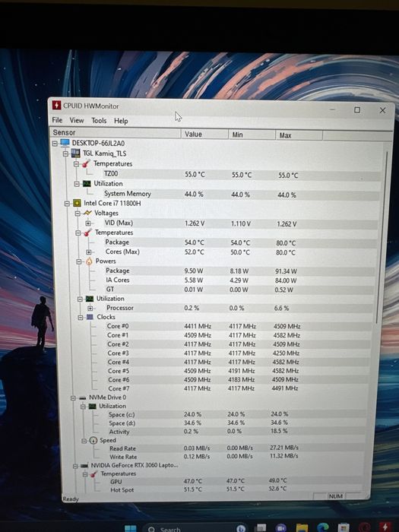This screenshot has width=399, height=532.
Task: Click the Min column header
Action: click(x=252, y=135)
